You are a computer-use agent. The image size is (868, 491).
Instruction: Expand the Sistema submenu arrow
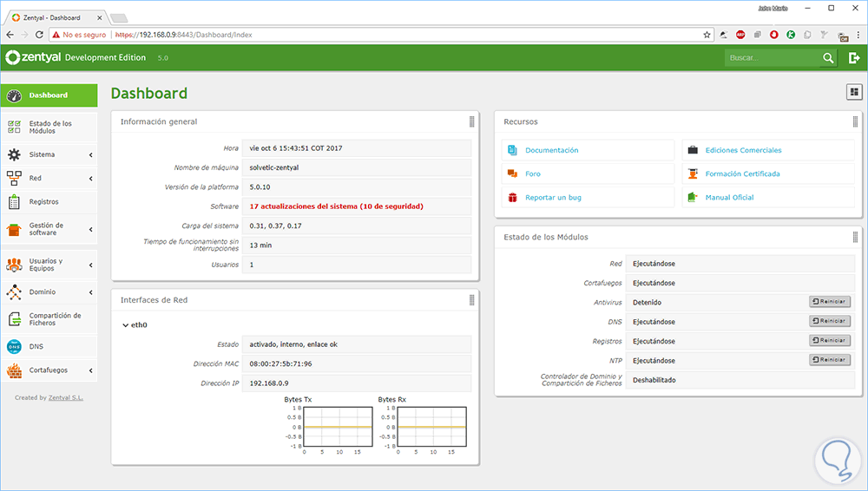(91, 155)
